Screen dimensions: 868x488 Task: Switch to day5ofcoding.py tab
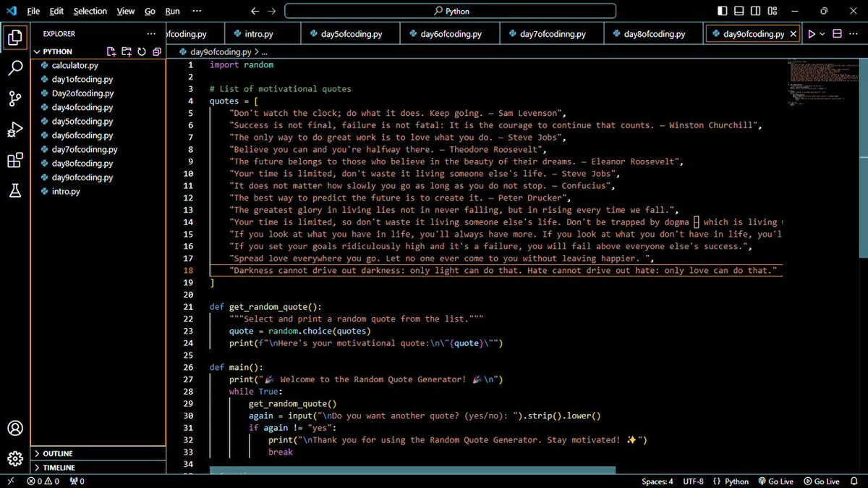tap(351, 34)
